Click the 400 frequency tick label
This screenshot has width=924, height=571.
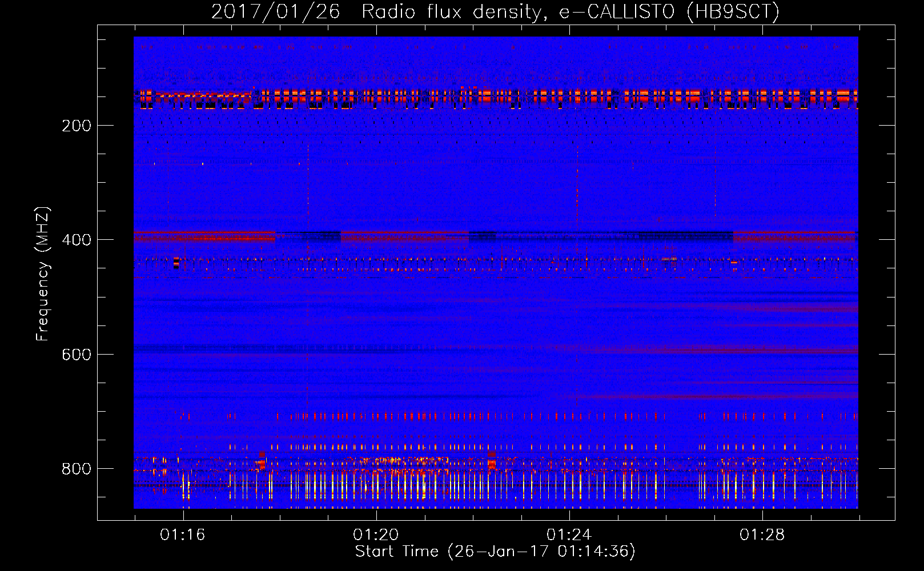point(77,240)
